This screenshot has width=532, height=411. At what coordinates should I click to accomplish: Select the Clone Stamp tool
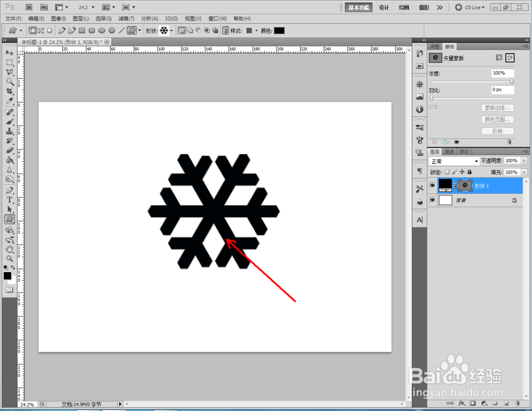point(10,131)
